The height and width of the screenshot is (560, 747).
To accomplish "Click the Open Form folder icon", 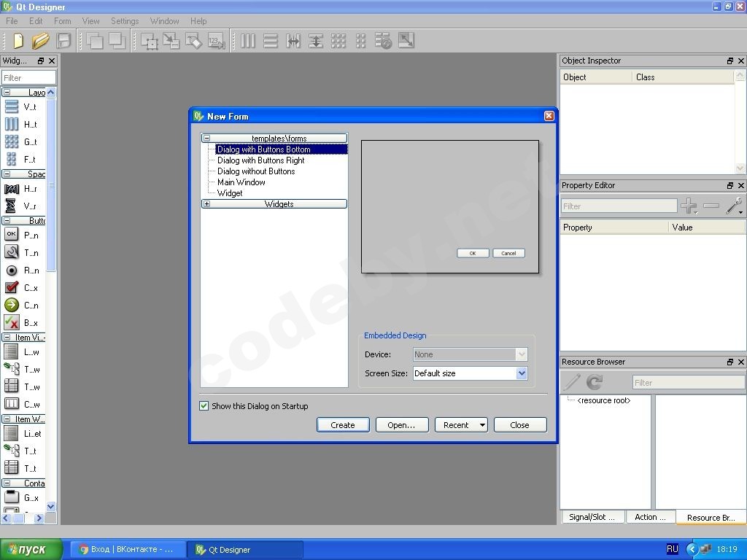I will [40, 41].
